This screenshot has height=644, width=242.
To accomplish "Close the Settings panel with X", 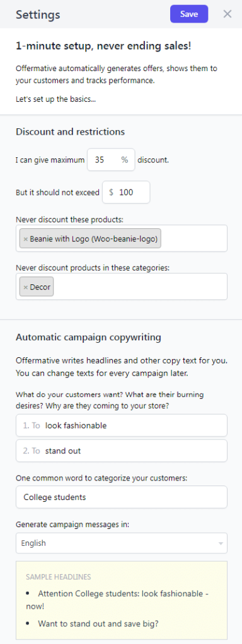I will tap(227, 14).
